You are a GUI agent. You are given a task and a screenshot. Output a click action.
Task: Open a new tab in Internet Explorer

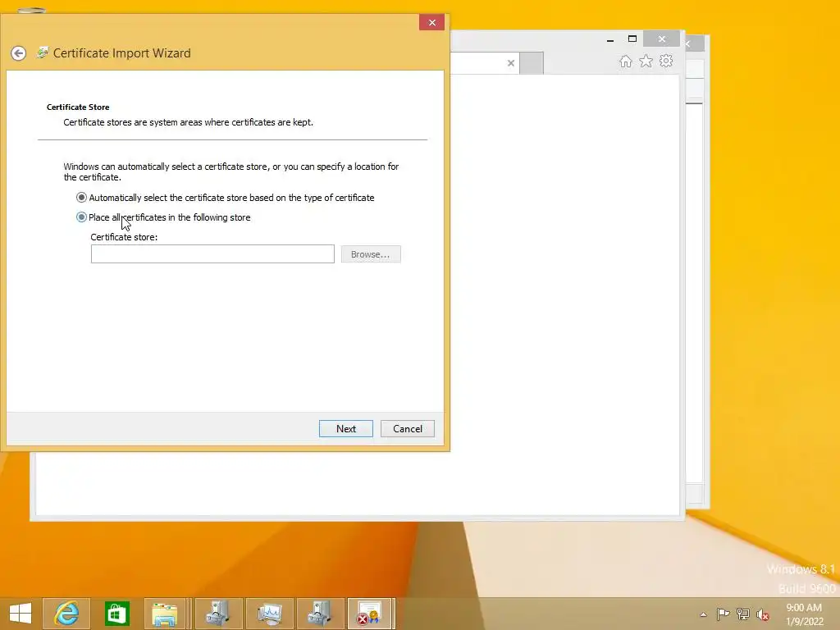tap(532, 63)
